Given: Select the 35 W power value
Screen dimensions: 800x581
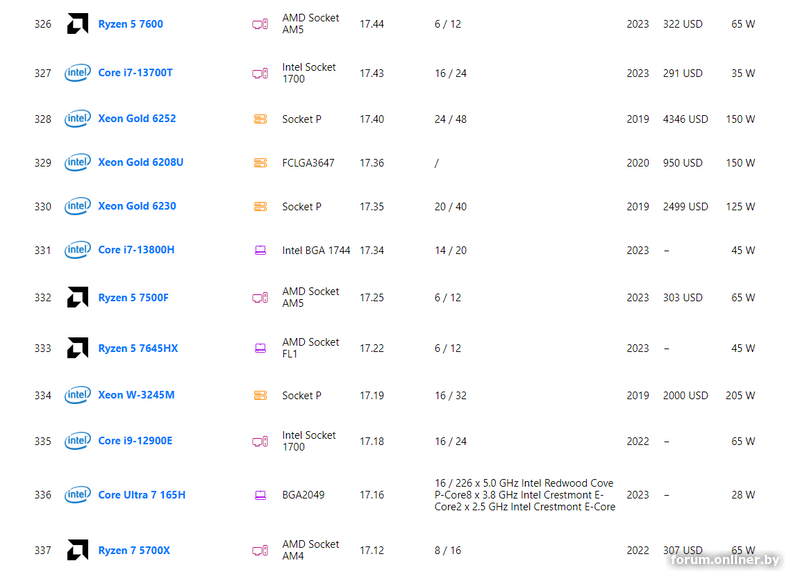Looking at the screenshot, I should pos(743,73).
